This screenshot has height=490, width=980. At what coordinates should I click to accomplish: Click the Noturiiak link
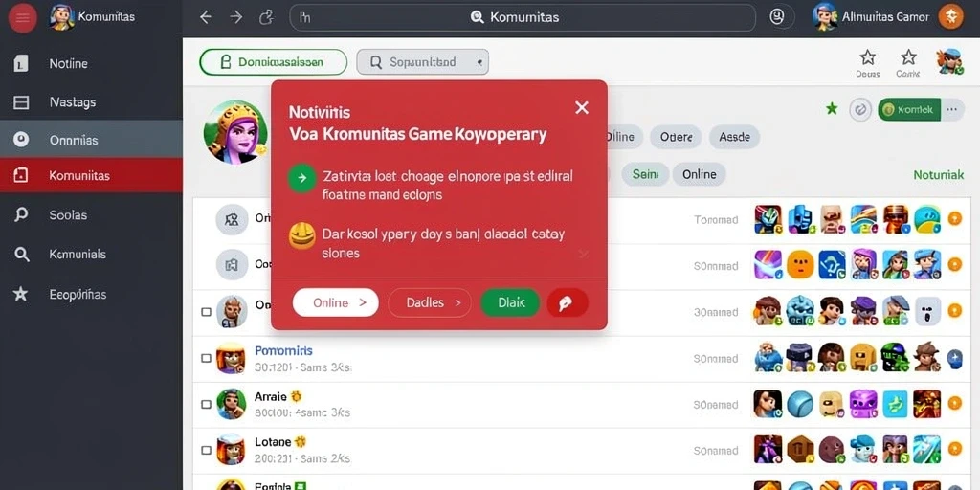[x=938, y=175]
